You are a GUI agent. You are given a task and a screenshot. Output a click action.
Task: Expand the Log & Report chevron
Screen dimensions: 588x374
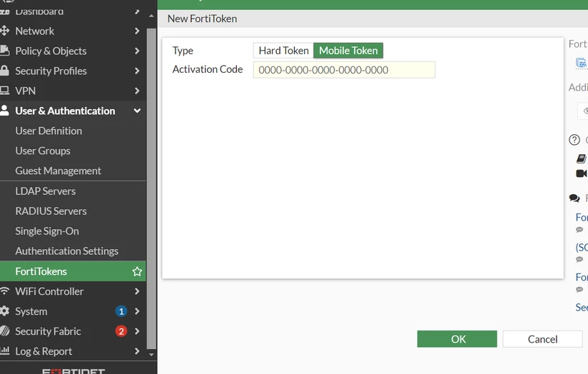pyautogui.click(x=137, y=350)
